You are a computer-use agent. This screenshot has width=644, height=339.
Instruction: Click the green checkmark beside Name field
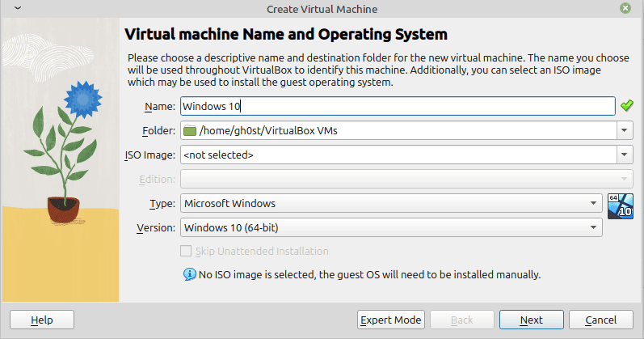[627, 106]
